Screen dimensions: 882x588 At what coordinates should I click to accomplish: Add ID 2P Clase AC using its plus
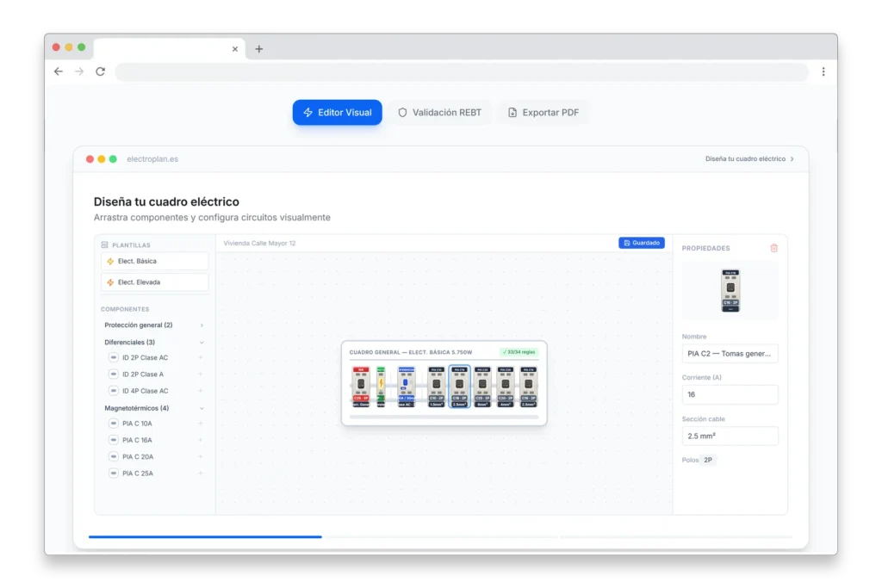200,357
